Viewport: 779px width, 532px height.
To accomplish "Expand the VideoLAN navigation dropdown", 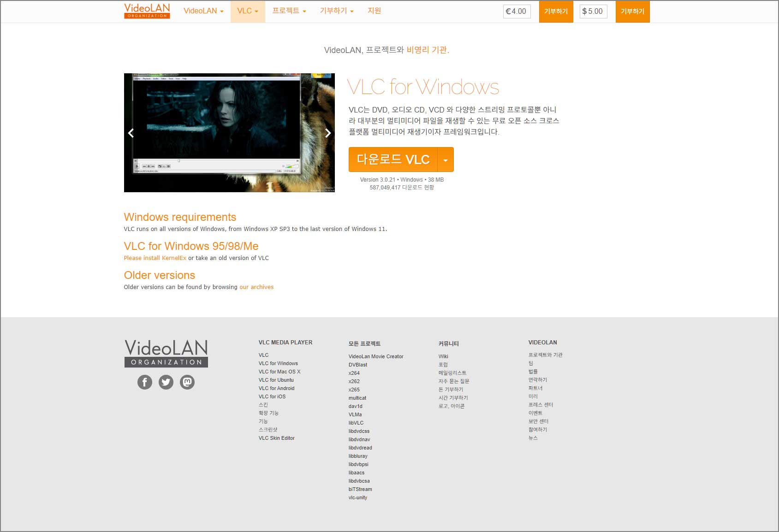I will click(x=203, y=11).
